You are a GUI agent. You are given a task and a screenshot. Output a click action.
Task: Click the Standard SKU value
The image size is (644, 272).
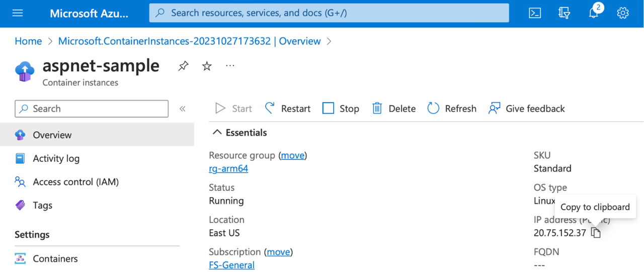[552, 168]
